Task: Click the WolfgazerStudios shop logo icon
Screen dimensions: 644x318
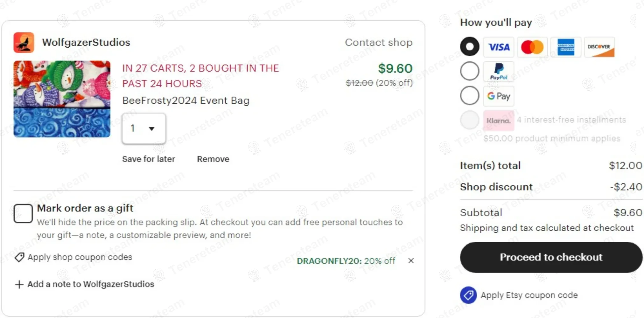Action: coord(24,42)
